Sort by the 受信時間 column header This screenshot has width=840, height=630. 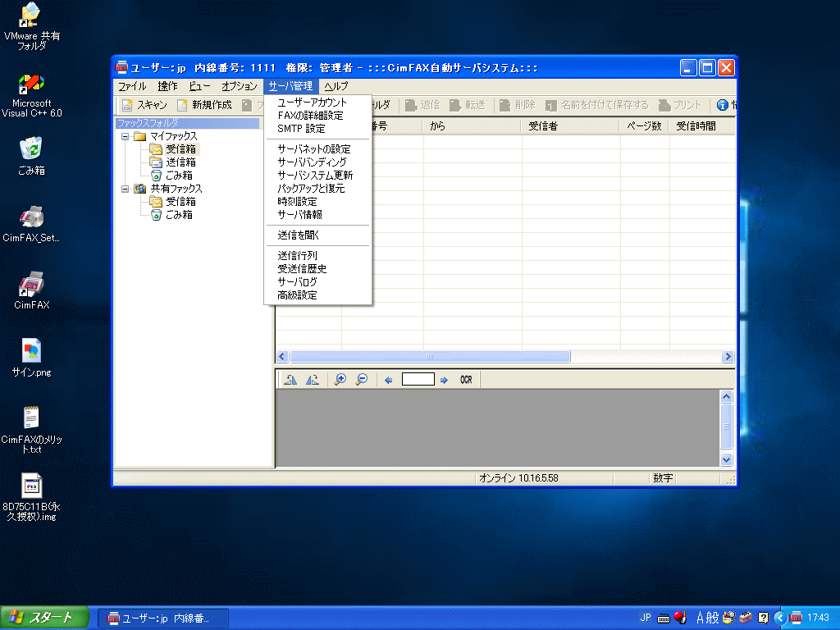point(702,126)
